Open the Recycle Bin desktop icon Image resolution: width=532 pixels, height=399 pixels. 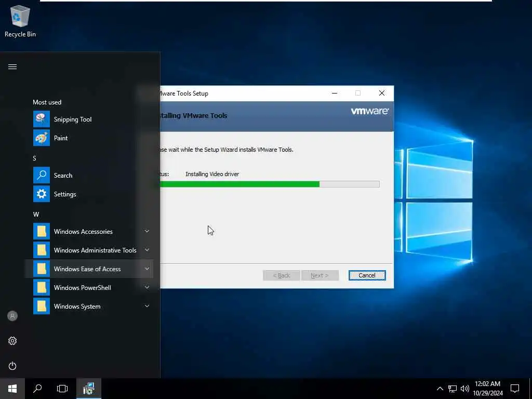[x=20, y=21]
